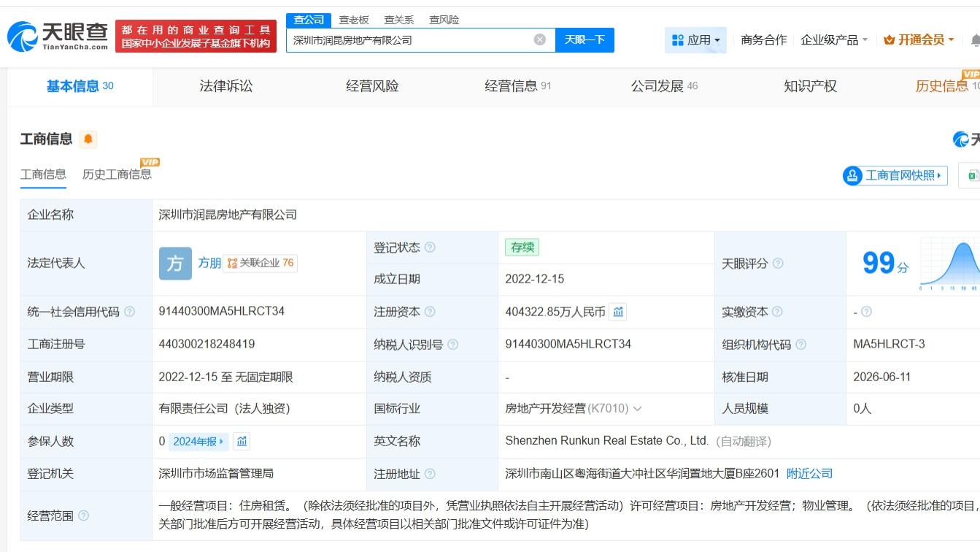The height and width of the screenshot is (552, 980).
Task: Select 有限责任公司 (法人独资) company type
Action: 224,409
